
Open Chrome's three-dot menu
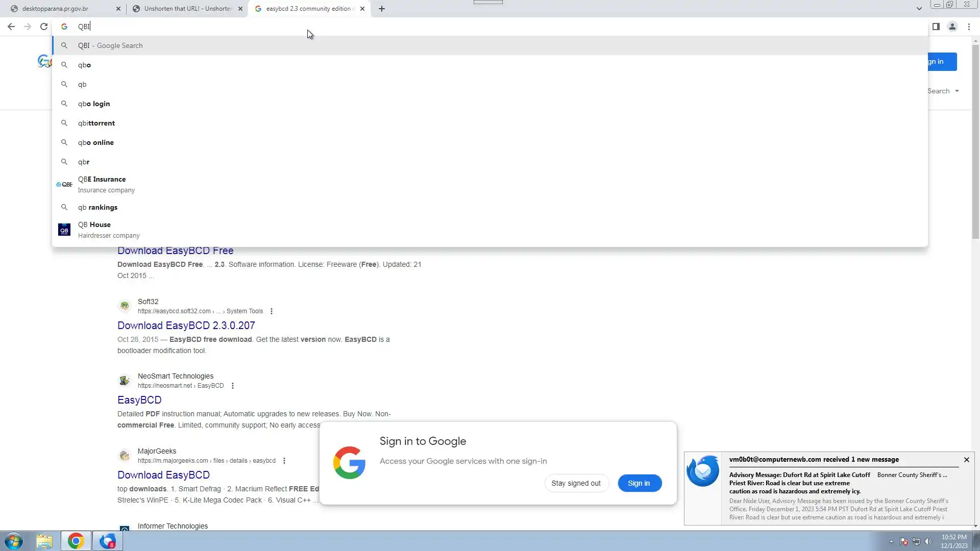click(x=969, y=27)
